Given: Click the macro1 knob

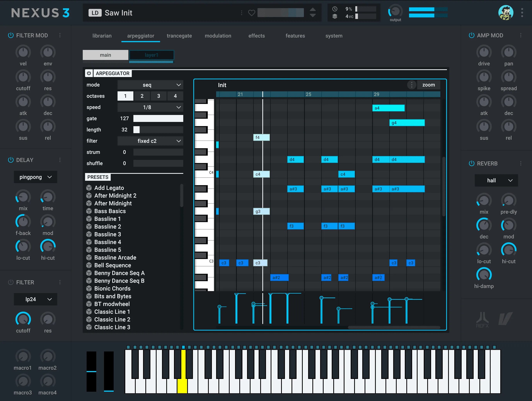Looking at the screenshot, I should [23, 356].
